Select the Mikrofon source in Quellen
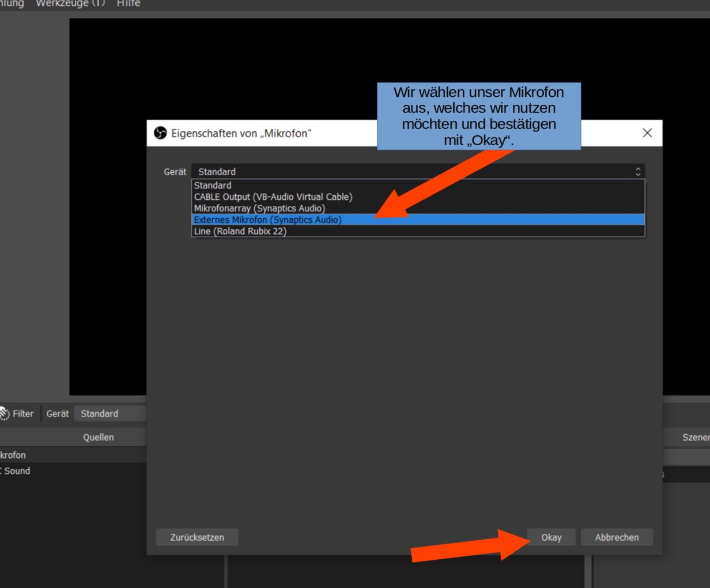 [14, 455]
